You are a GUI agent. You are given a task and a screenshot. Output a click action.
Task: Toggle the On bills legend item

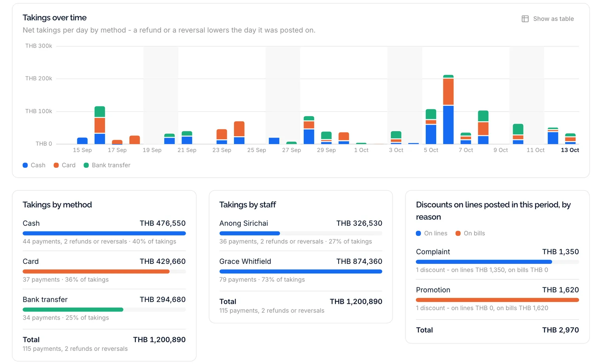coord(470,233)
